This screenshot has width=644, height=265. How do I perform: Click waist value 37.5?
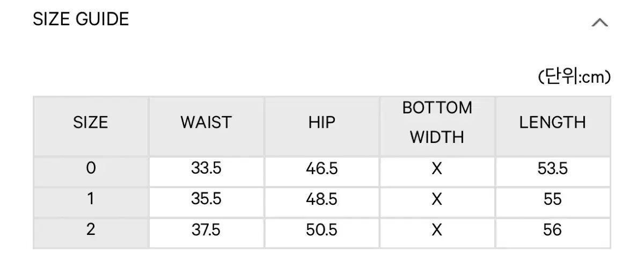click(206, 230)
